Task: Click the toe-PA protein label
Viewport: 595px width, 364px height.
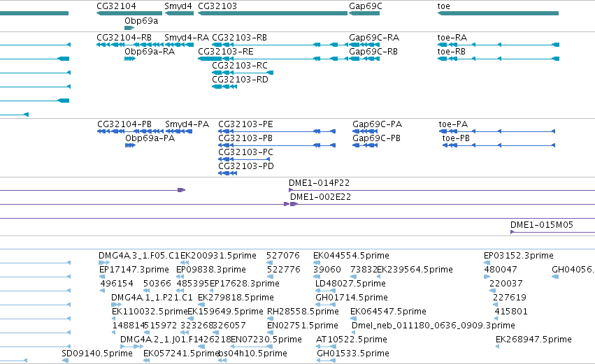Action: (x=454, y=124)
